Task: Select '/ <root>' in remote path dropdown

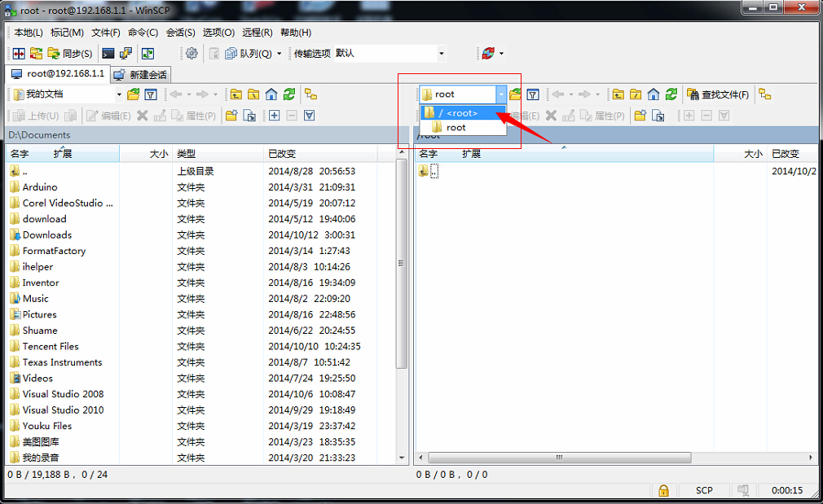Action: point(462,112)
